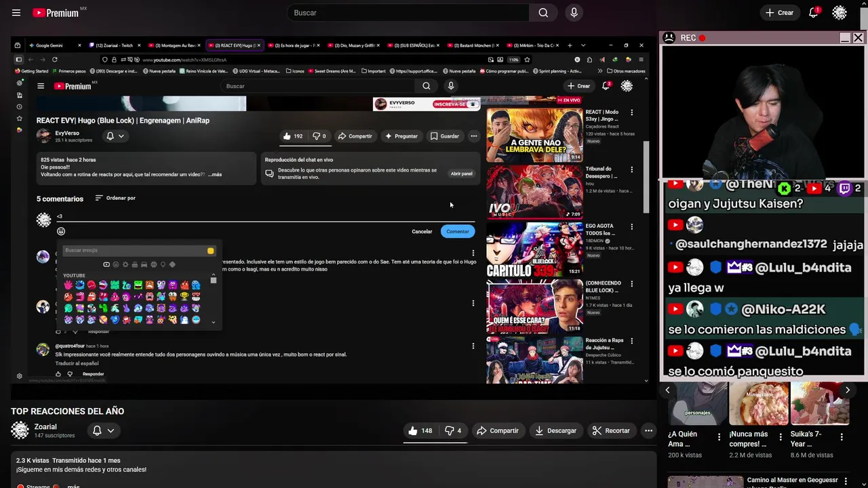Submit comment with Comentar button
The height and width of the screenshot is (488, 868).
click(x=458, y=232)
